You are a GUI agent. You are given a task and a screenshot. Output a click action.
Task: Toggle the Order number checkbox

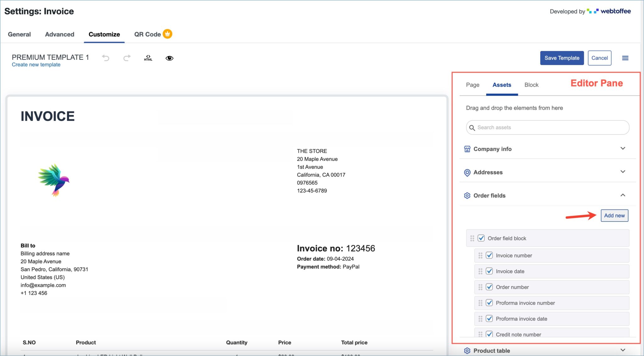pos(489,287)
